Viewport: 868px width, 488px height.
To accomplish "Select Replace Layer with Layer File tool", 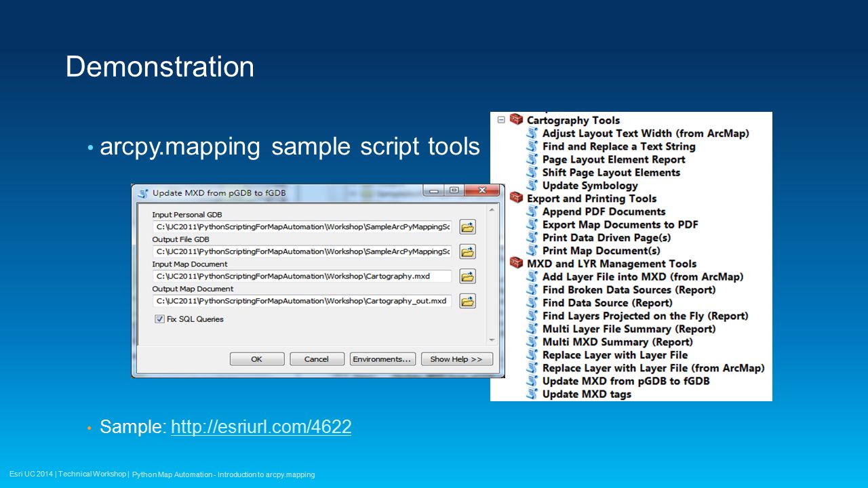I will click(x=615, y=354).
